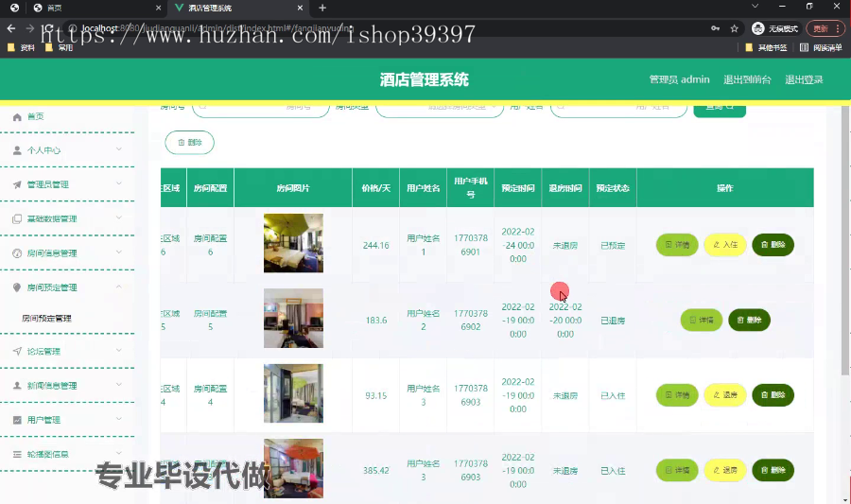Bookmark page with the star icon
851x504 pixels.
pos(735,28)
